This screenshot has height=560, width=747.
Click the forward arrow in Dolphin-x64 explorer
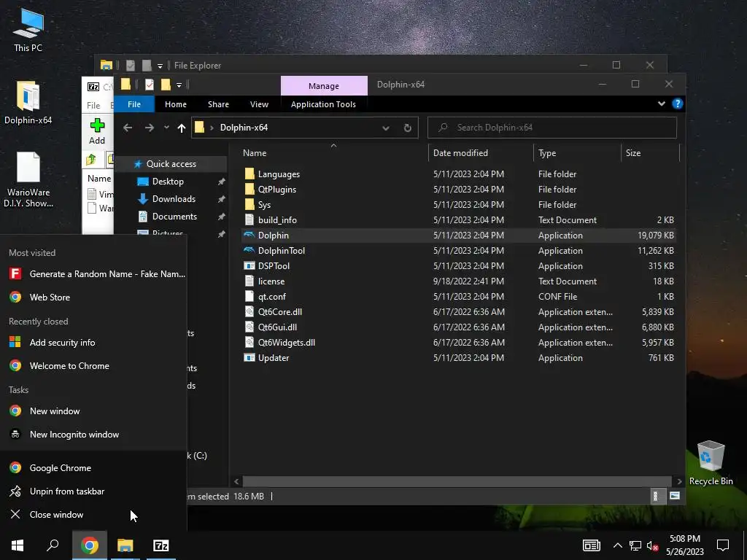click(150, 128)
